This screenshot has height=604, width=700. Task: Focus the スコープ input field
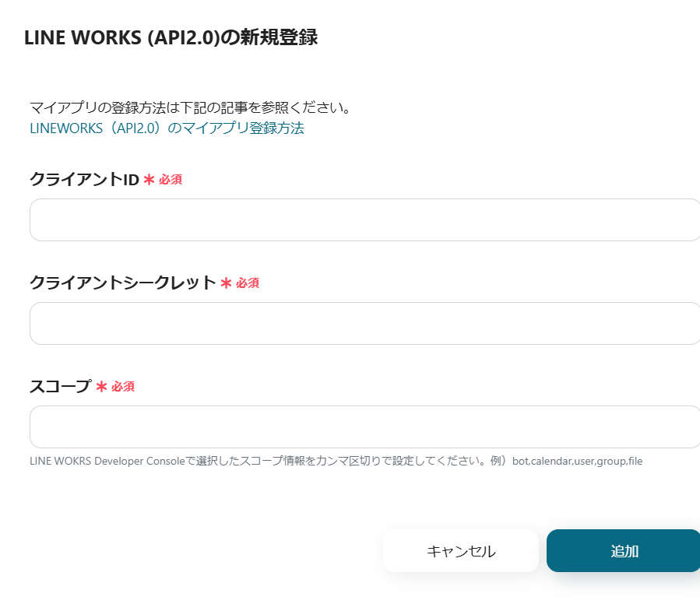pyautogui.click(x=364, y=427)
